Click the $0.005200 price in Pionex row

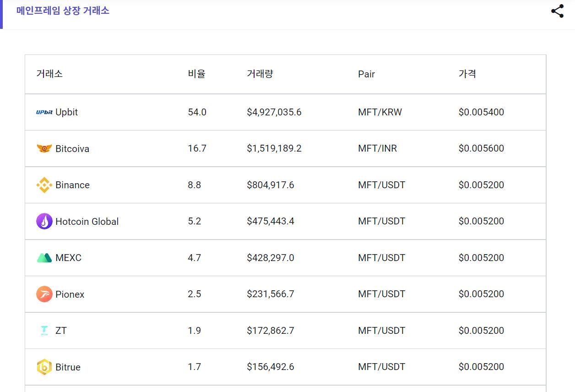(481, 294)
